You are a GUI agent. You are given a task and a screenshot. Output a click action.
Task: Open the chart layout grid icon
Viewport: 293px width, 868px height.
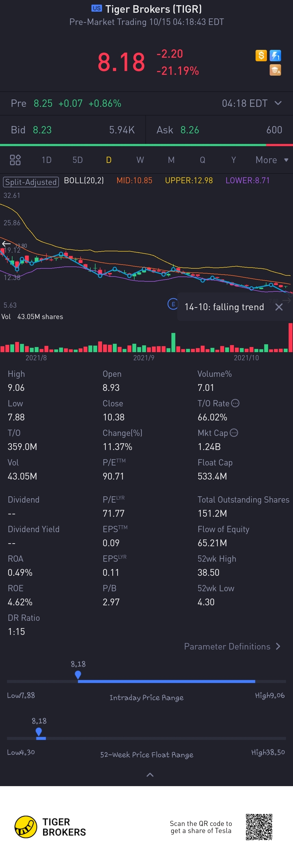(15, 160)
